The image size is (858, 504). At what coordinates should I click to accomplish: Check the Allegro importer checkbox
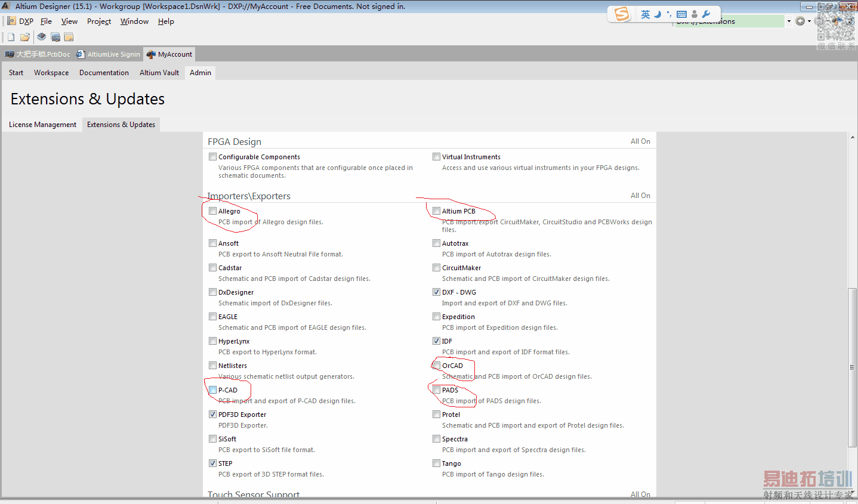[x=212, y=211]
